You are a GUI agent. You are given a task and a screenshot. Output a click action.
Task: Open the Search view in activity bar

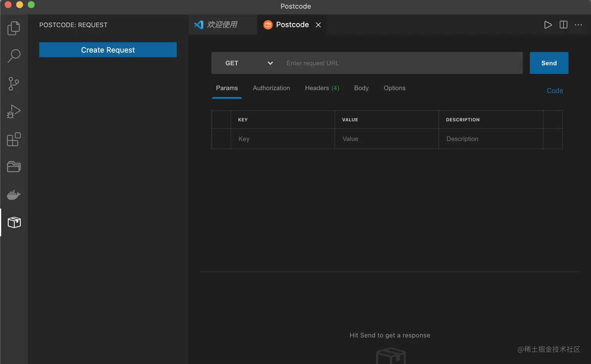(x=14, y=56)
